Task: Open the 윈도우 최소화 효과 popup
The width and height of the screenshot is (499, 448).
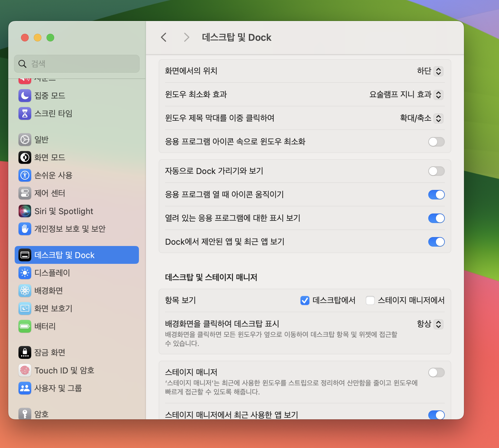Action: click(x=406, y=95)
